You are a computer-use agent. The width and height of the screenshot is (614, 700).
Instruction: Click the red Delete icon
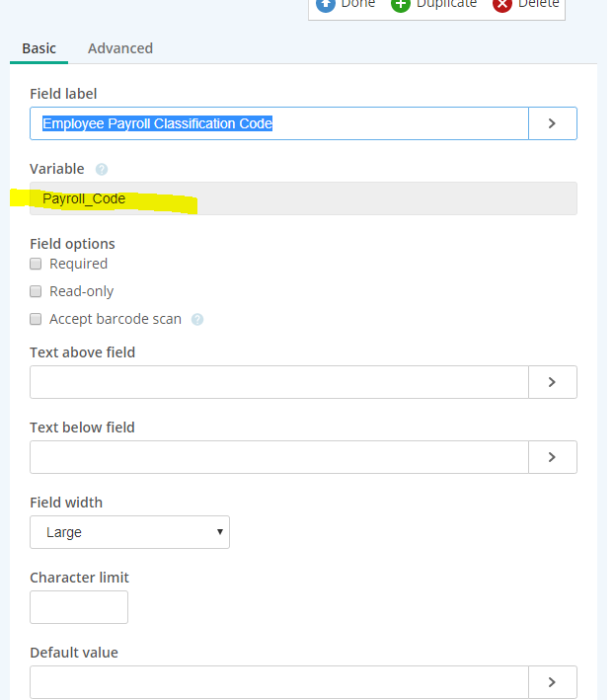point(502,4)
